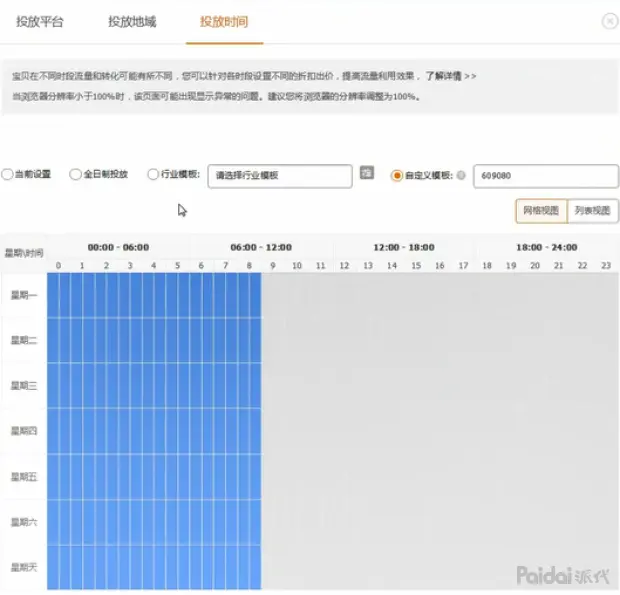Click the 12:00 - 18:00 time range header

[x=404, y=247]
